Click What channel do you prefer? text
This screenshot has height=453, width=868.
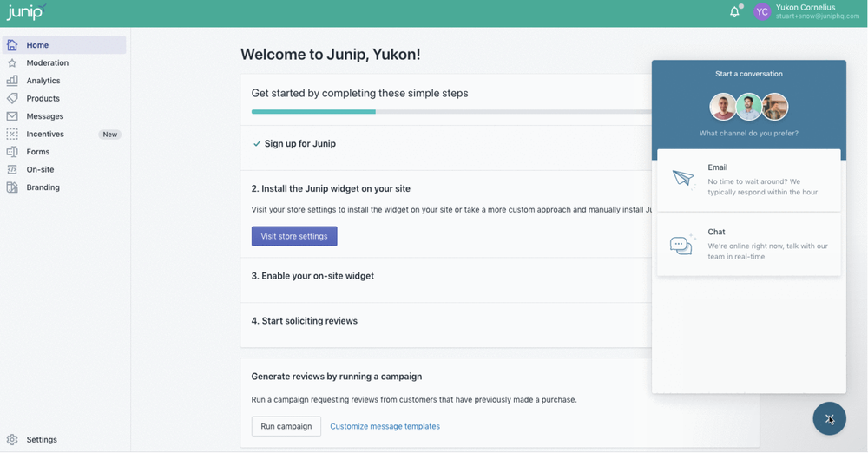748,133
